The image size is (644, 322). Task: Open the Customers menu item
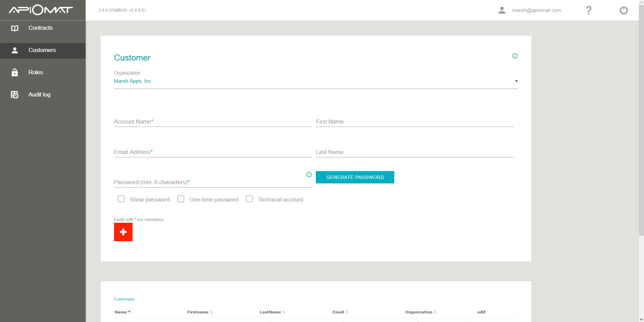(43, 51)
